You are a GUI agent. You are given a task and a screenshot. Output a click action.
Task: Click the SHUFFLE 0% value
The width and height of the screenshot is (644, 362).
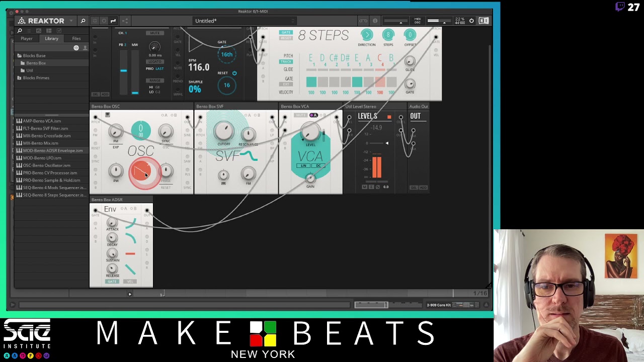pos(195,89)
